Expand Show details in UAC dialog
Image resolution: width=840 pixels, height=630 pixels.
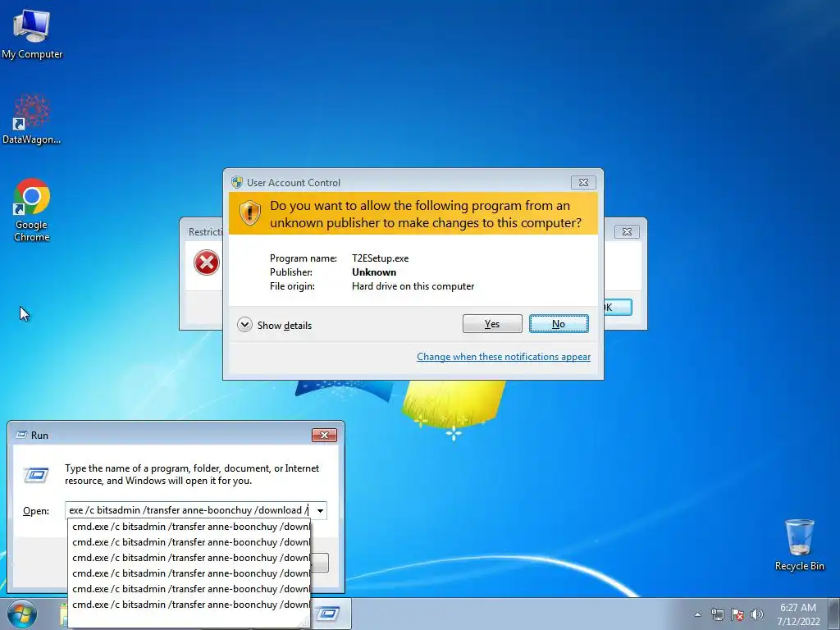(x=274, y=325)
